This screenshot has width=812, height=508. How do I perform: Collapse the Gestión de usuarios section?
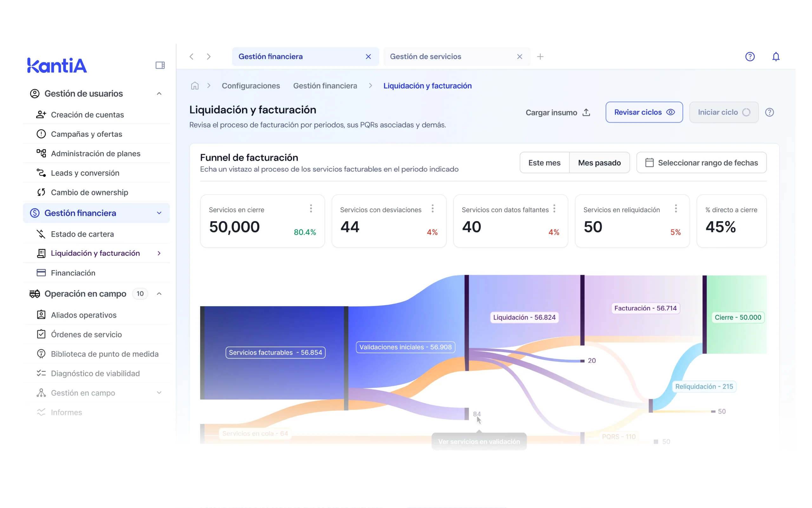point(159,93)
